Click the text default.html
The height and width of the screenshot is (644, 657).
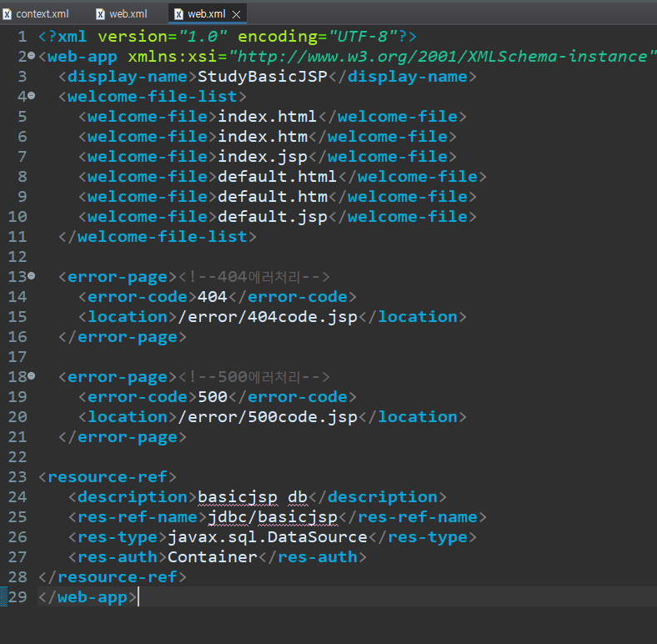pyautogui.click(x=278, y=177)
